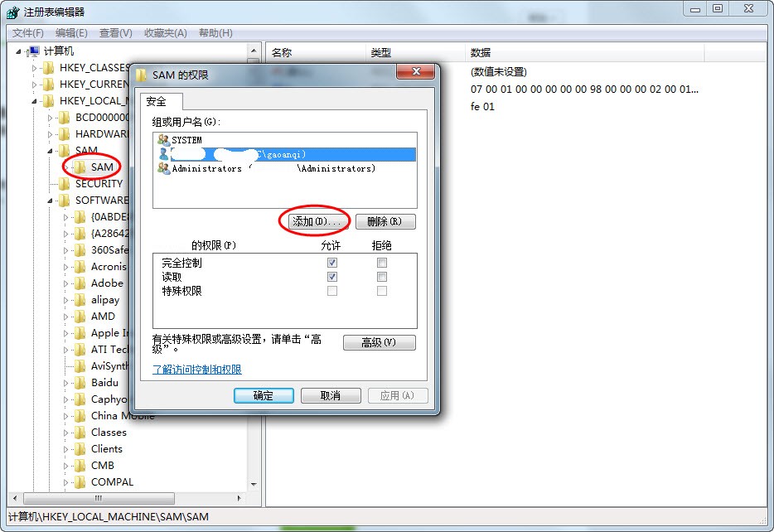Click the HKEY_LOCAL_ folder icon
This screenshot has height=532, width=774.
pyautogui.click(x=48, y=100)
